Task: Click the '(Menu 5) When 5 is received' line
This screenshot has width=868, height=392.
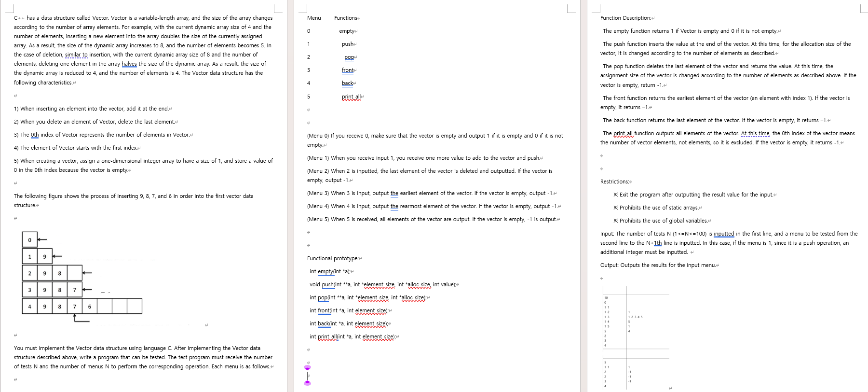Action: tap(432, 219)
